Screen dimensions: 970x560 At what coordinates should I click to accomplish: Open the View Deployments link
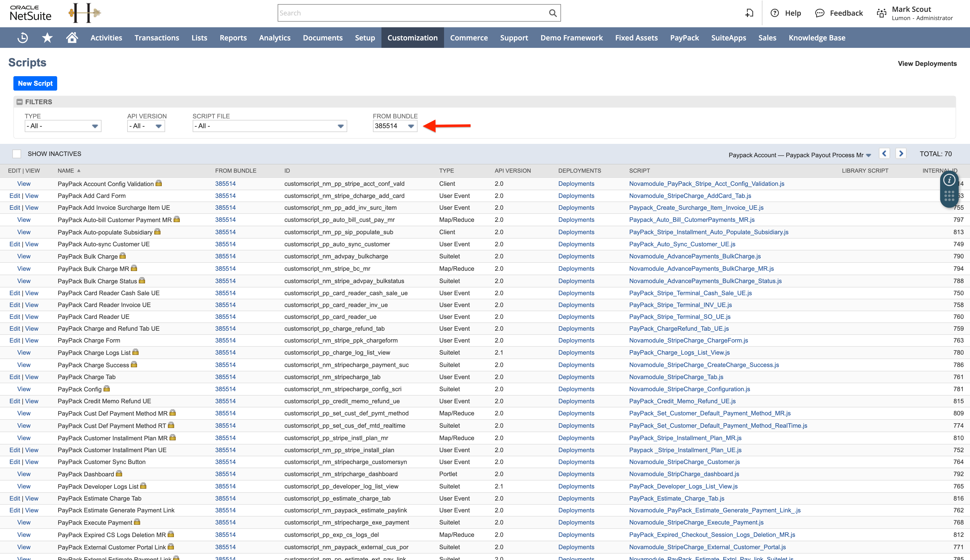point(927,64)
